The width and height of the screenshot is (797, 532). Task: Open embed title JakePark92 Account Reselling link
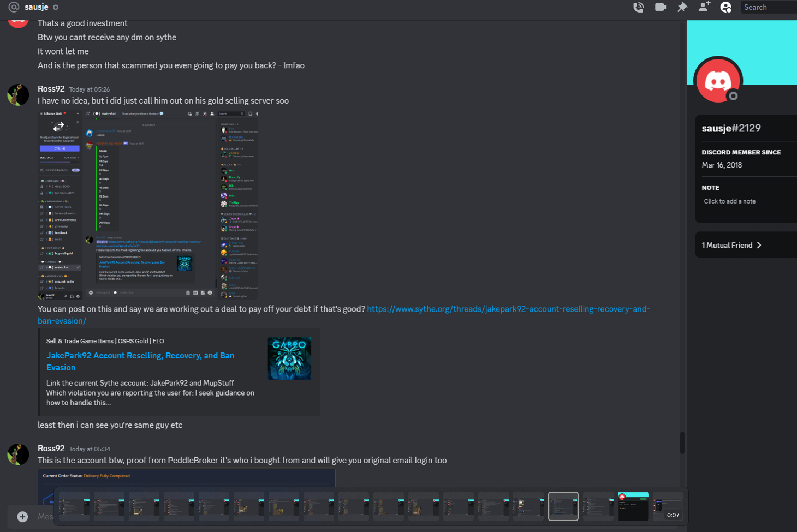[140, 361]
